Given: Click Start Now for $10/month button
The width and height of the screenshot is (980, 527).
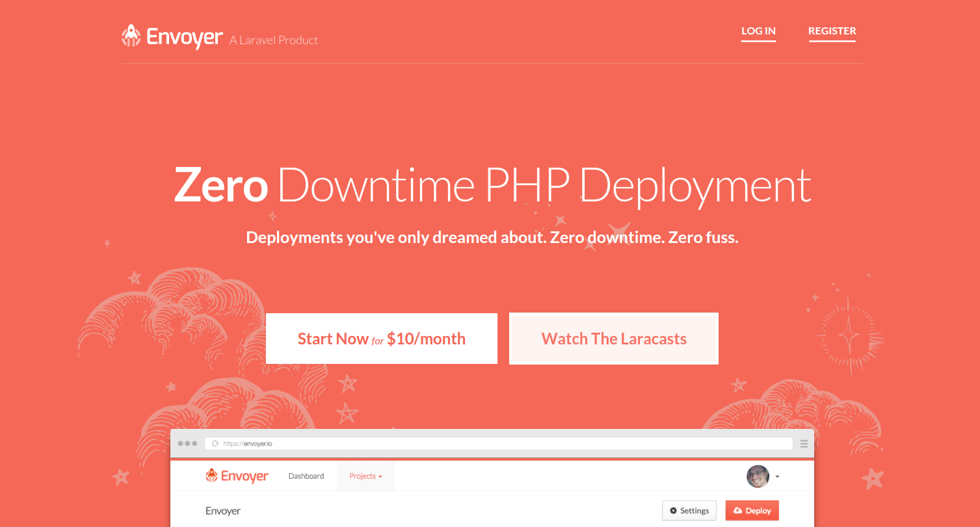Looking at the screenshot, I should point(382,339).
